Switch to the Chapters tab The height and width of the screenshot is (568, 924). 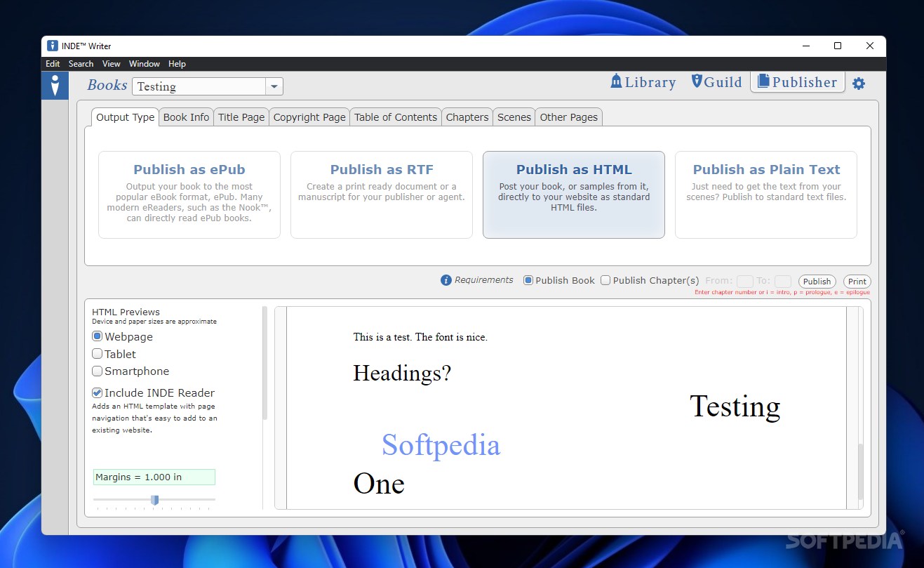(x=467, y=117)
